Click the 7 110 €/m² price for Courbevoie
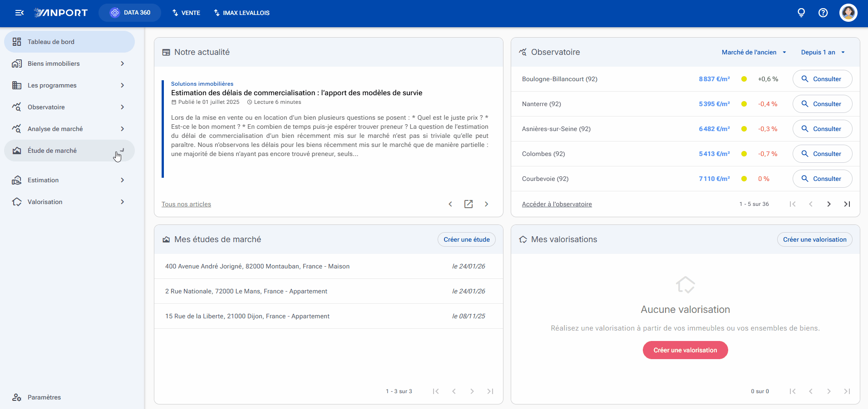The width and height of the screenshot is (868, 409). click(714, 179)
